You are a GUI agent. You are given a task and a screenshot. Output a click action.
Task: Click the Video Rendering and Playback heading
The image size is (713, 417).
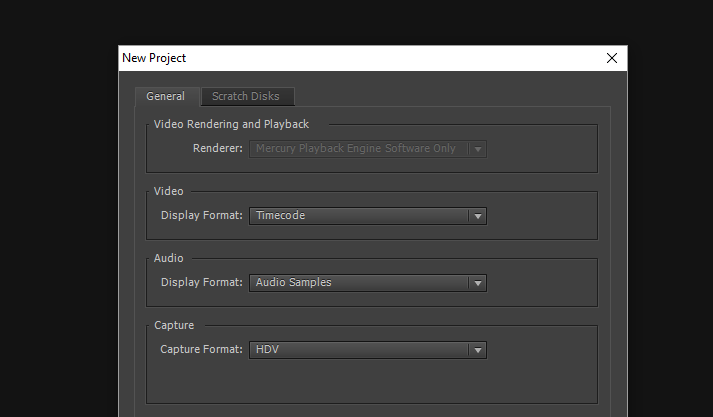pos(231,124)
